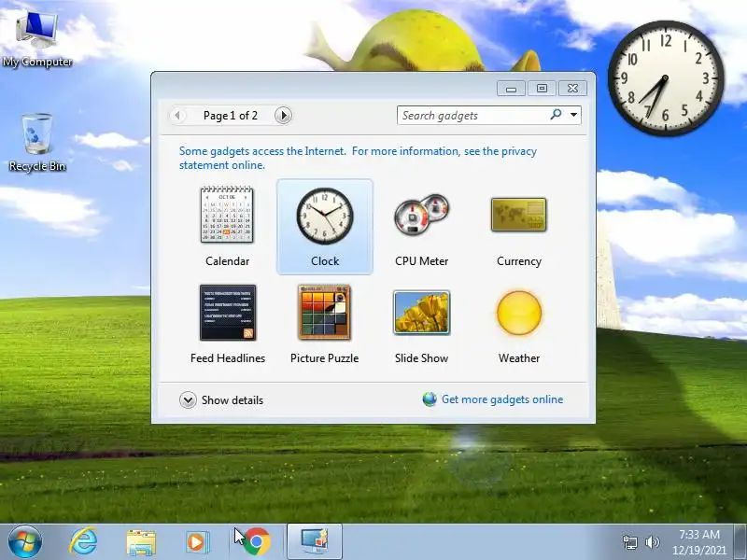Open search options dropdown arrow
This screenshot has height=560, width=747.
(574, 115)
